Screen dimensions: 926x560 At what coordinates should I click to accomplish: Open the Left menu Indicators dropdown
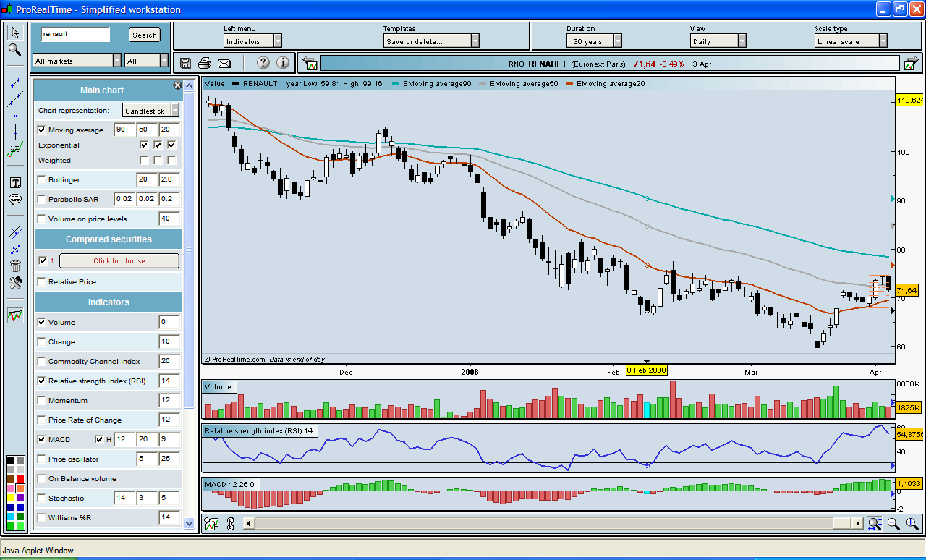tap(252, 41)
